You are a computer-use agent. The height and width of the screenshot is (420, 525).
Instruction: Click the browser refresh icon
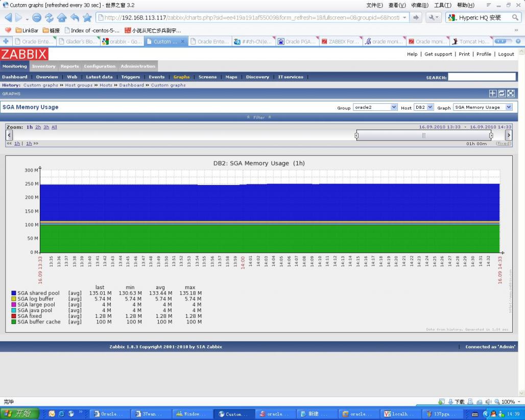click(49, 18)
